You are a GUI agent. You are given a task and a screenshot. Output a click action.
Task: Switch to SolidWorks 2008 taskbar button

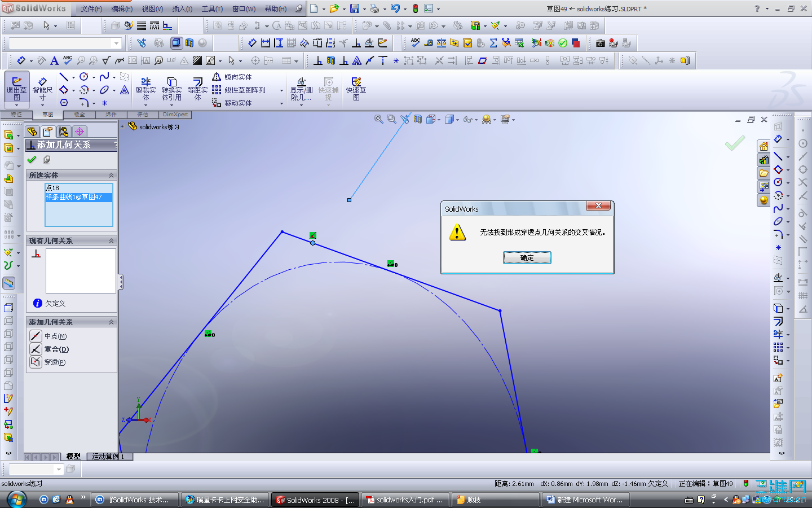[315, 500]
